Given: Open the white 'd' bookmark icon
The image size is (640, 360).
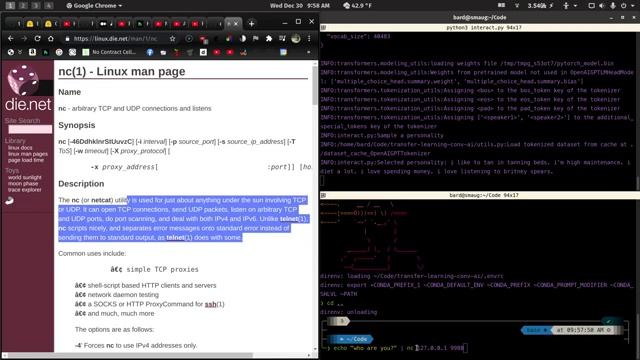Looking at the screenshot, I should (203, 52).
